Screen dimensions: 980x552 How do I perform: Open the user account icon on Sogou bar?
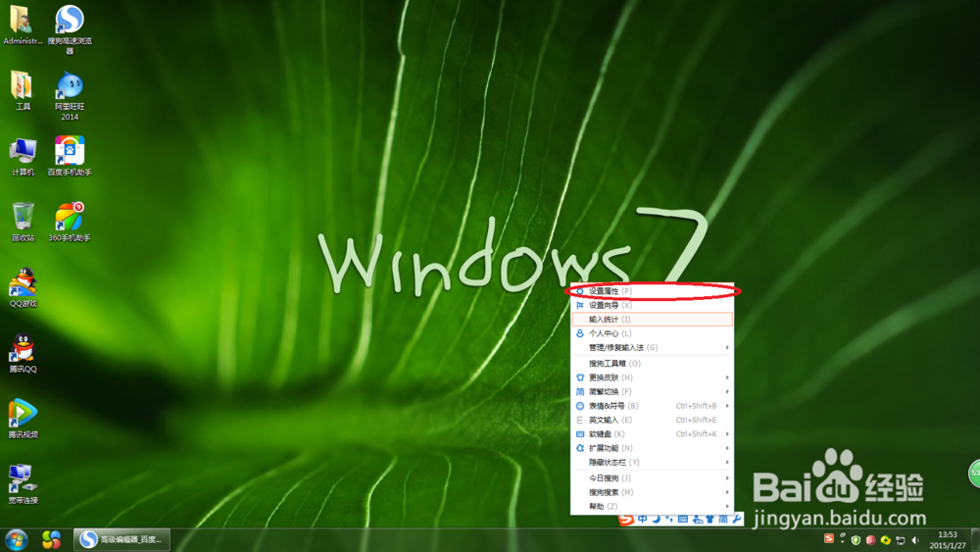(698, 520)
